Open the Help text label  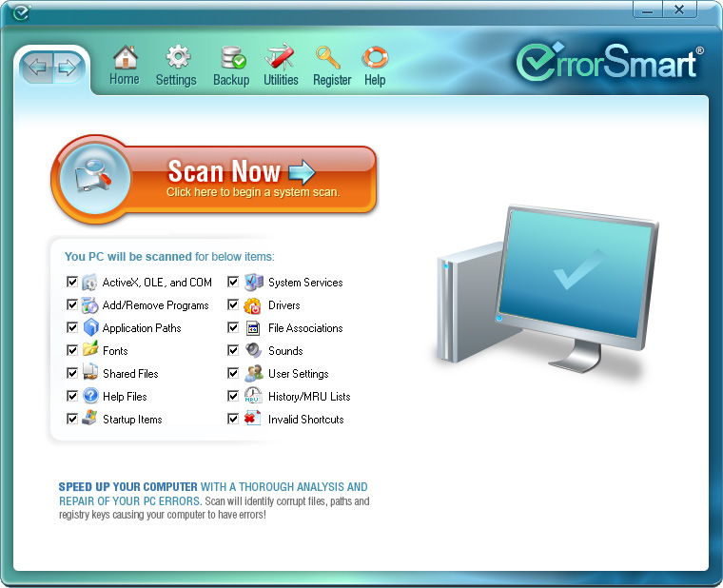click(x=375, y=80)
